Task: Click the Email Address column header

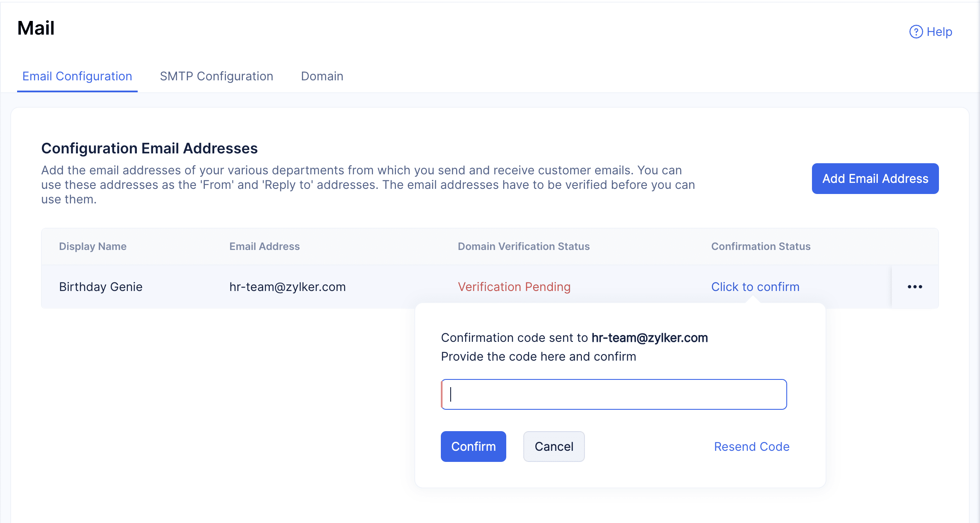Action: [264, 247]
